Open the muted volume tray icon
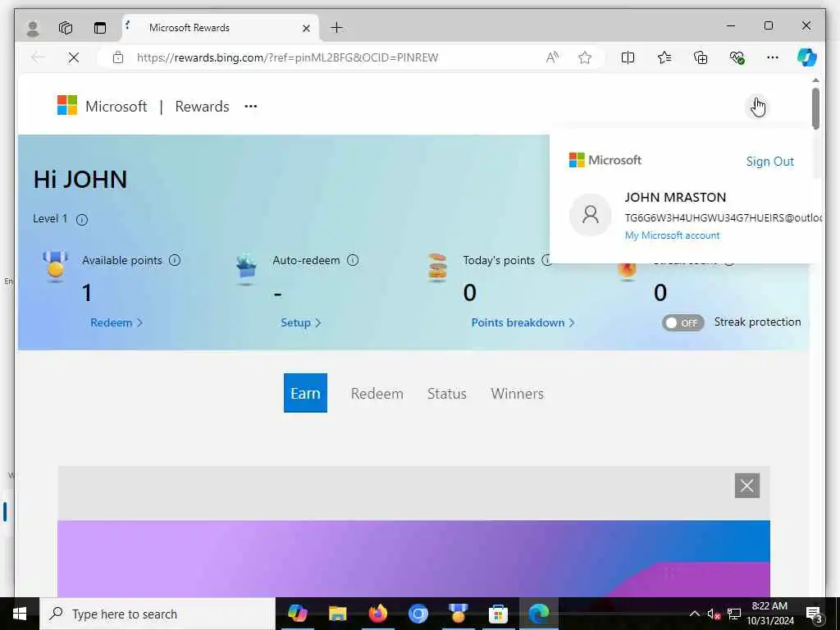This screenshot has width=840, height=630. pyautogui.click(x=714, y=614)
